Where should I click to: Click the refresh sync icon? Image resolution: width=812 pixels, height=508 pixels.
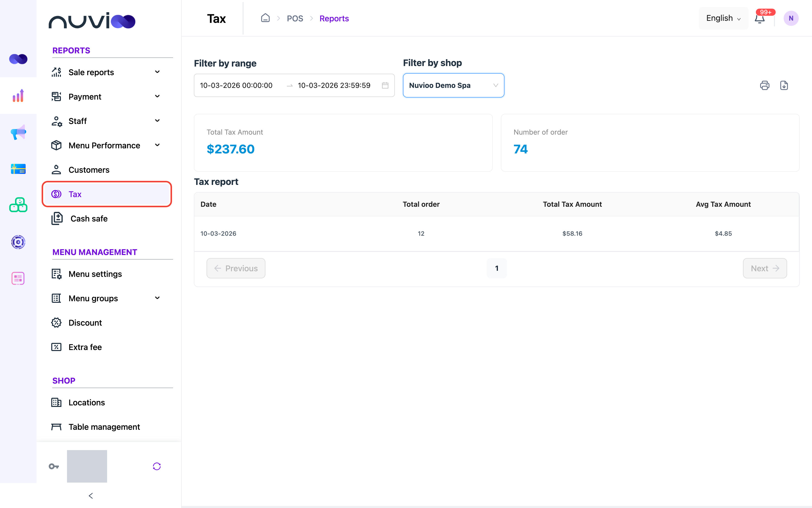157,466
